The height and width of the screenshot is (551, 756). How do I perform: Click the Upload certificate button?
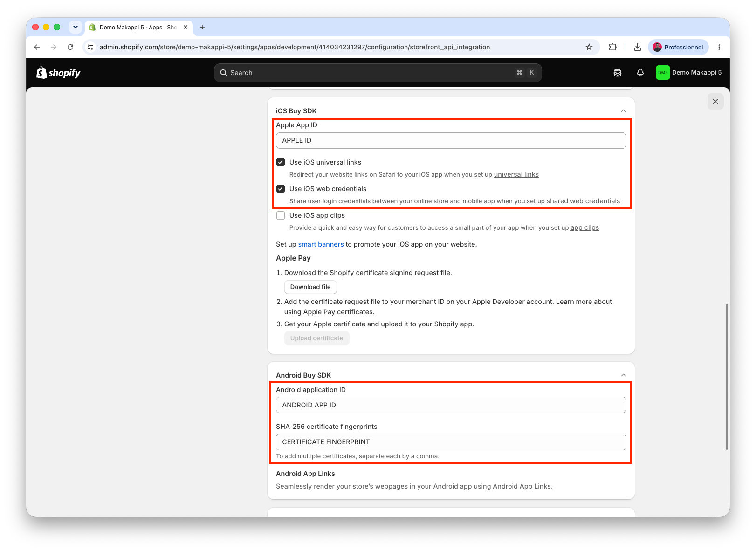317,338
